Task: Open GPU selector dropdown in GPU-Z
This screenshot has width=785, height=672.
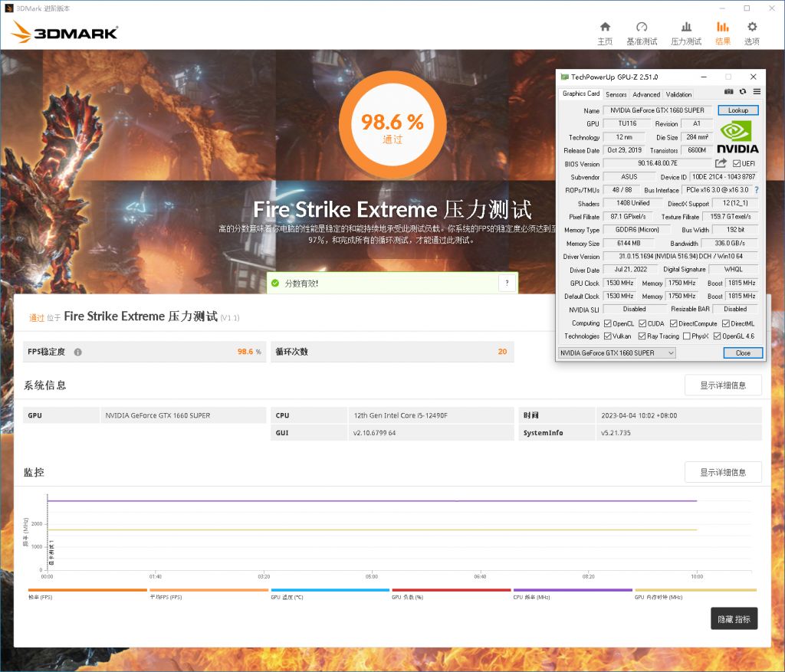Action: pos(617,353)
